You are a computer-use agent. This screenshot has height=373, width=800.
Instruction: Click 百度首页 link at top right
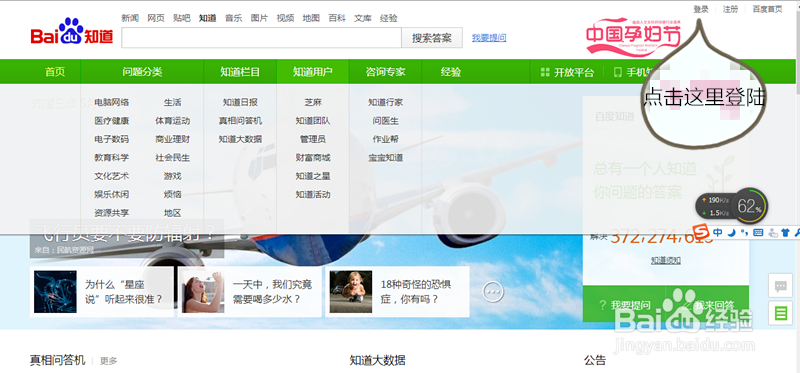767,9
